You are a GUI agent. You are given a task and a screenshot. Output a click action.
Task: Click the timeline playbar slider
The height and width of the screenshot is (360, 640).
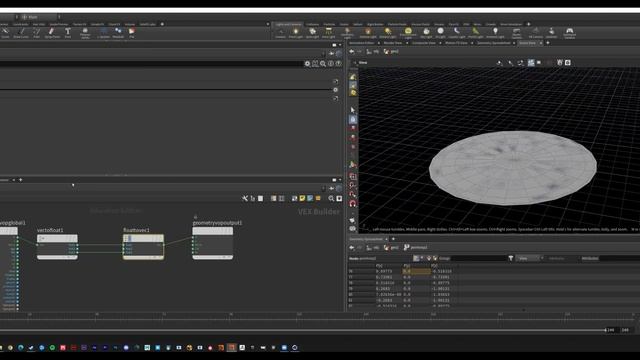[302, 330]
